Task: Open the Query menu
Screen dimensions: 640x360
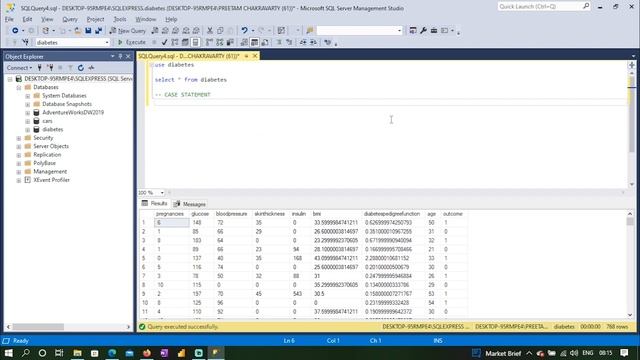Action: tap(70, 19)
